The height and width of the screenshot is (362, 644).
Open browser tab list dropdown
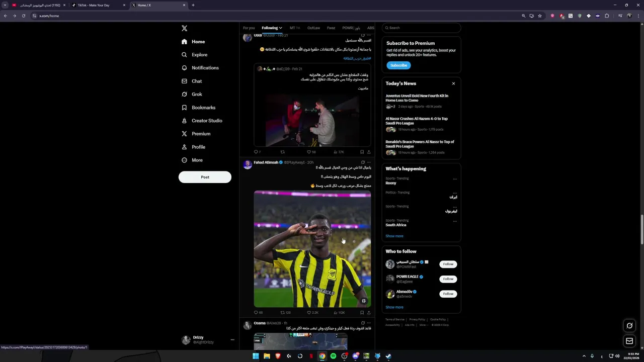point(5,5)
